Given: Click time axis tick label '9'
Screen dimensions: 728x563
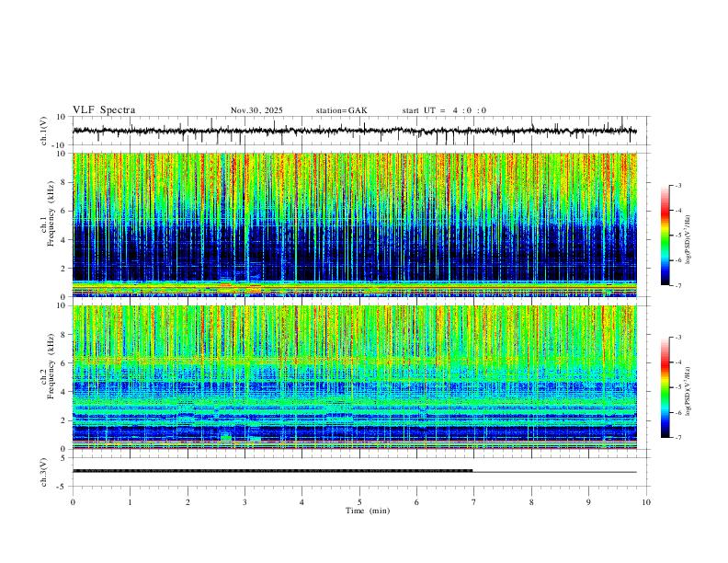Looking at the screenshot, I should click(588, 502).
